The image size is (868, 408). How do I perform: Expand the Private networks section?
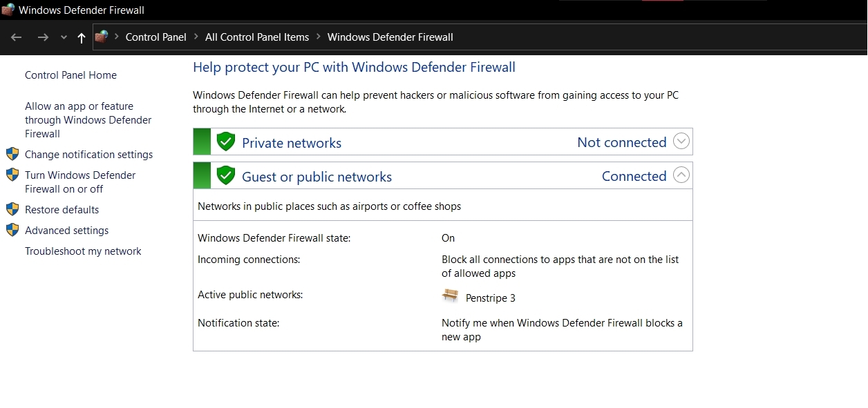pos(681,142)
